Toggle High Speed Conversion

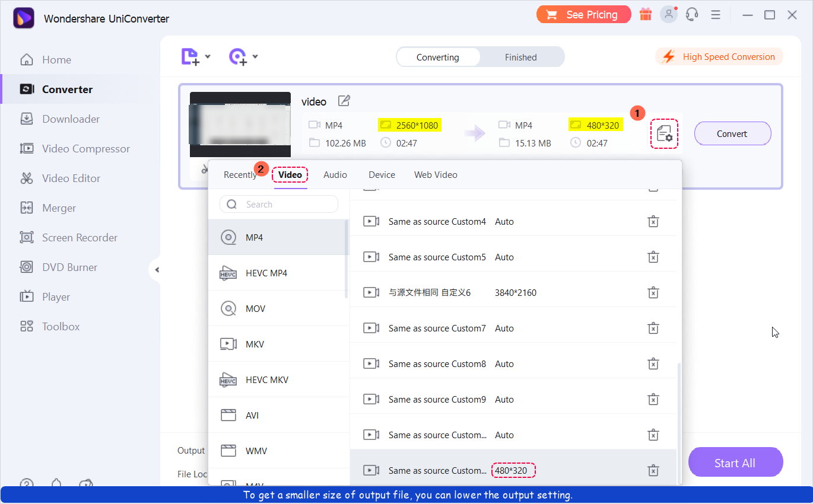click(719, 57)
